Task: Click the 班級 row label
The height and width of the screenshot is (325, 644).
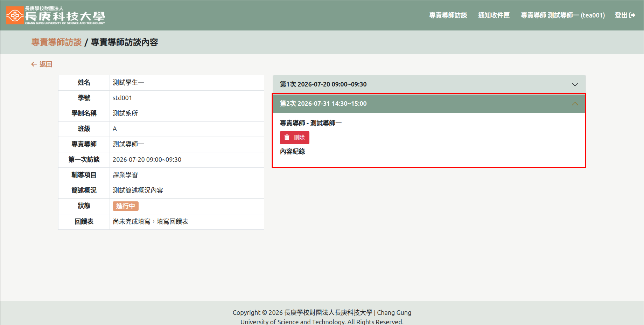Action: (84, 129)
